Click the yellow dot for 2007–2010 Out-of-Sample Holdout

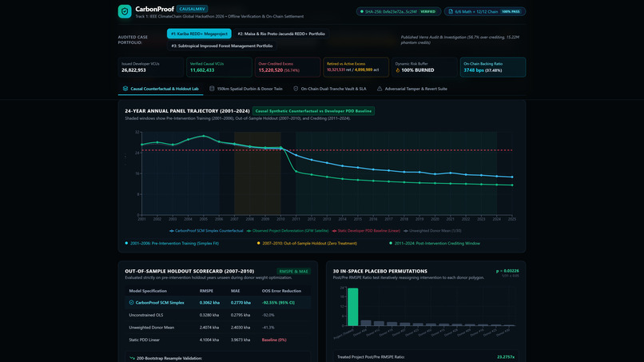pyautogui.click(x=258, y=243)
